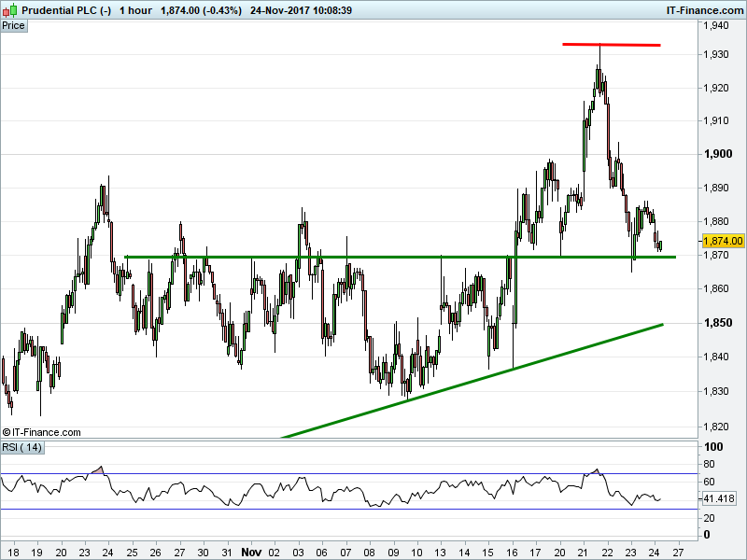
Task: Click the 1,930 price axis label
Action: click(716, 54)
